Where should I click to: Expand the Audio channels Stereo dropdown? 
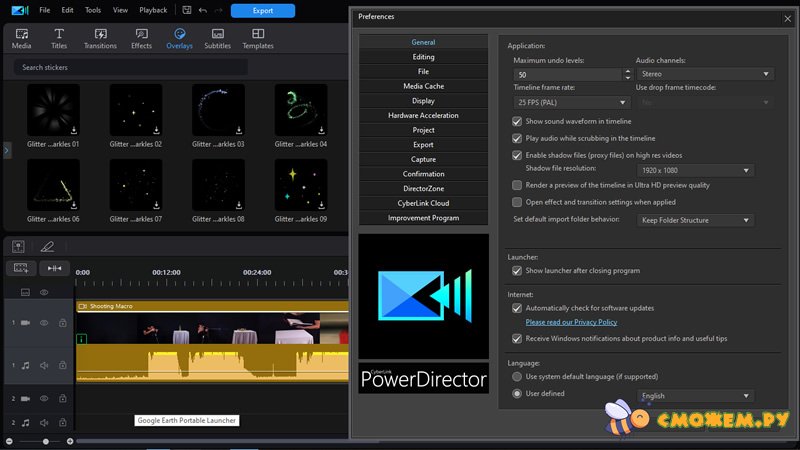[x=705, y=74]
